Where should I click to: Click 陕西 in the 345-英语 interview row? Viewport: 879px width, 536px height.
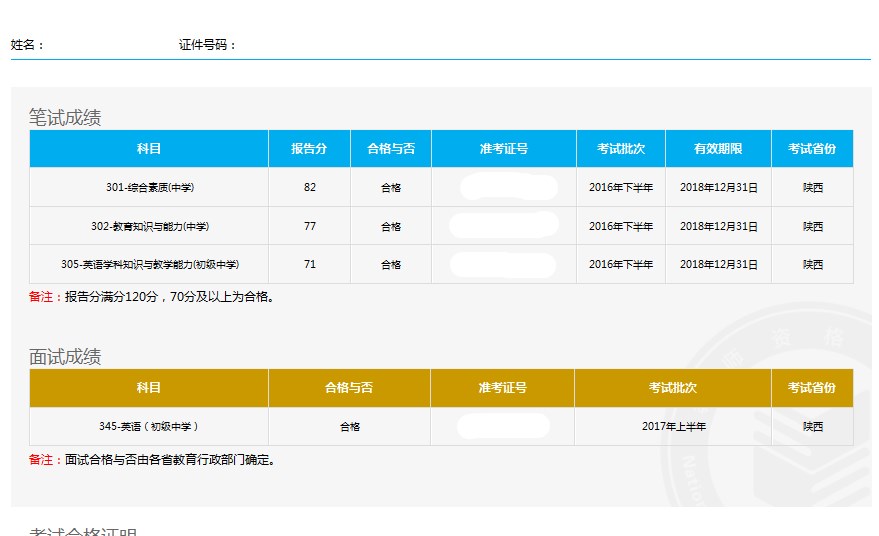coord(812,427)
